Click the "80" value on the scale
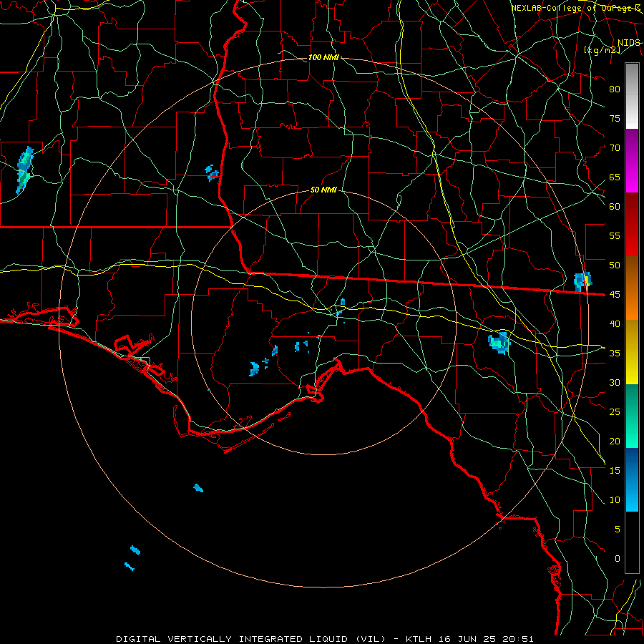 click(615, 89)
